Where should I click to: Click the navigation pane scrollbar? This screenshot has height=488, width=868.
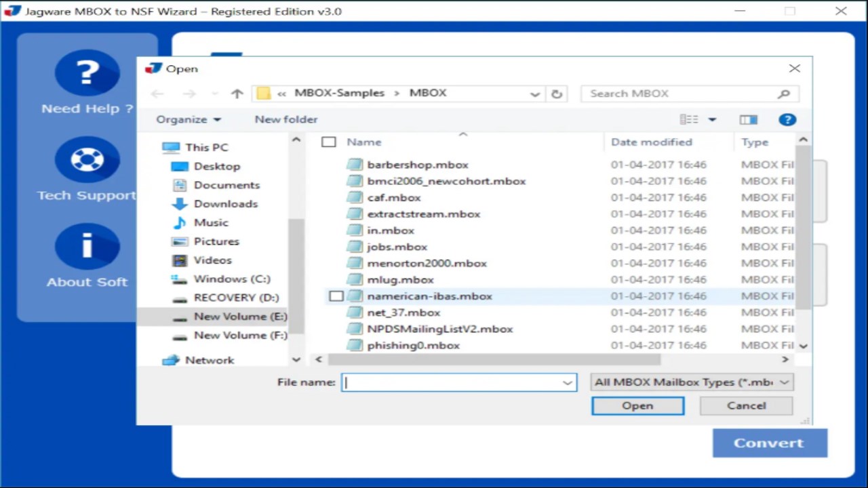tap(296, 274)
